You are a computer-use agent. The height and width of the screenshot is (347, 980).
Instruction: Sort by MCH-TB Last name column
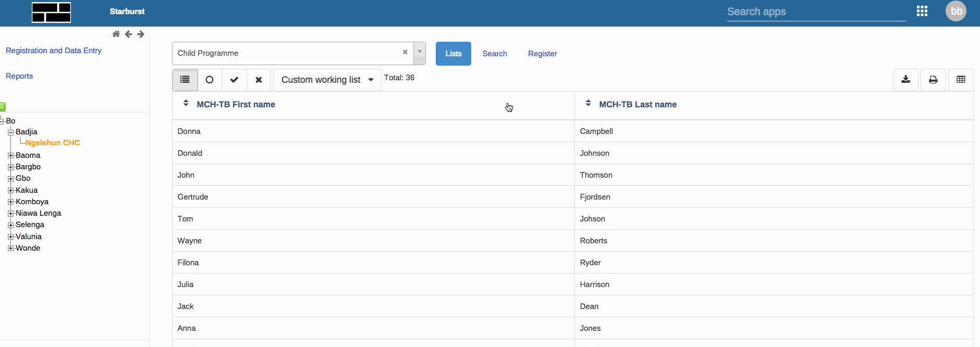point(637,104)
